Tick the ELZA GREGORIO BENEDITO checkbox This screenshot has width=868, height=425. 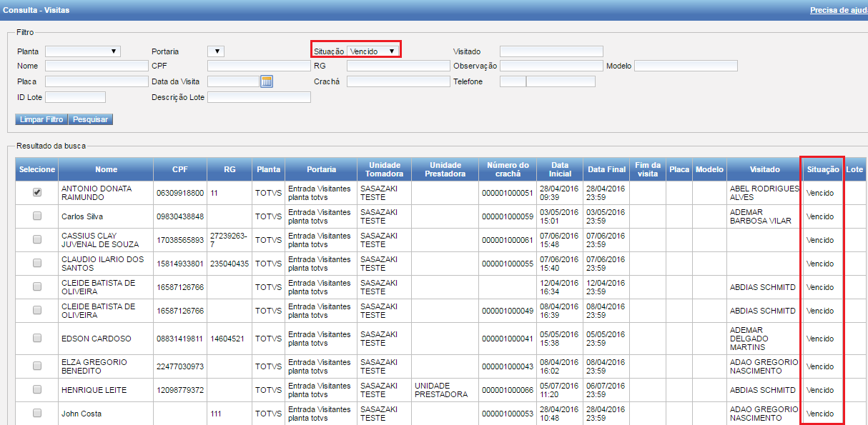(37, 366)
